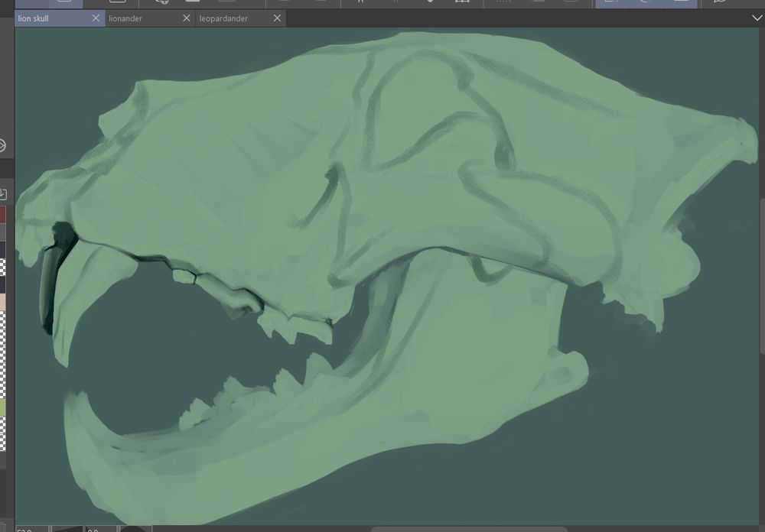765x532 pixels.
Task: Close the lion skull document tab
Action: pos(95,18)
